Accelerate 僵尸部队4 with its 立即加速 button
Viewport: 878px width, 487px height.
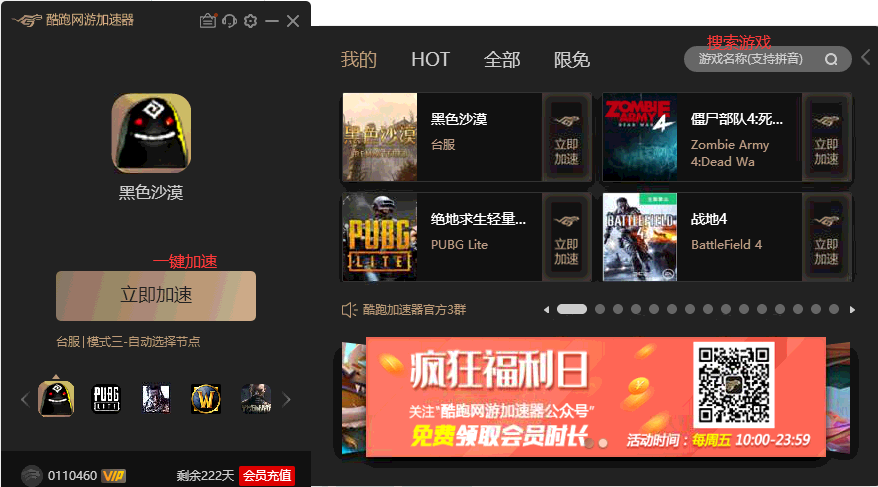pos(826,137)
